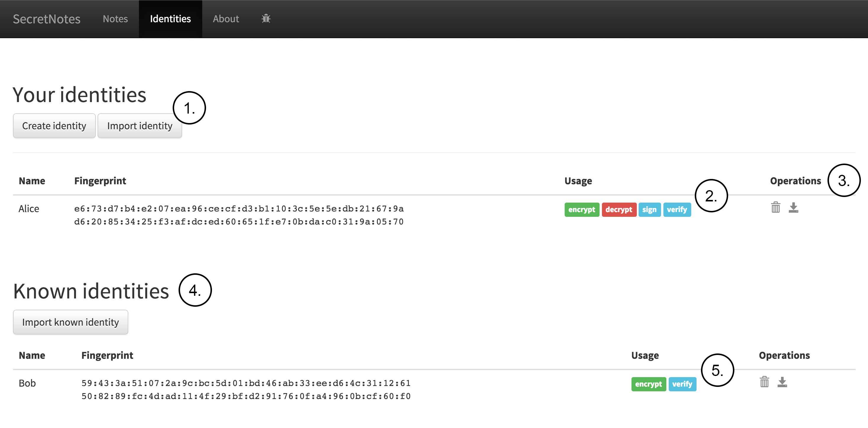The width and height of the screenshot is (868, 428).
Task: Click the Bob name cell
Action: (27, 383)
